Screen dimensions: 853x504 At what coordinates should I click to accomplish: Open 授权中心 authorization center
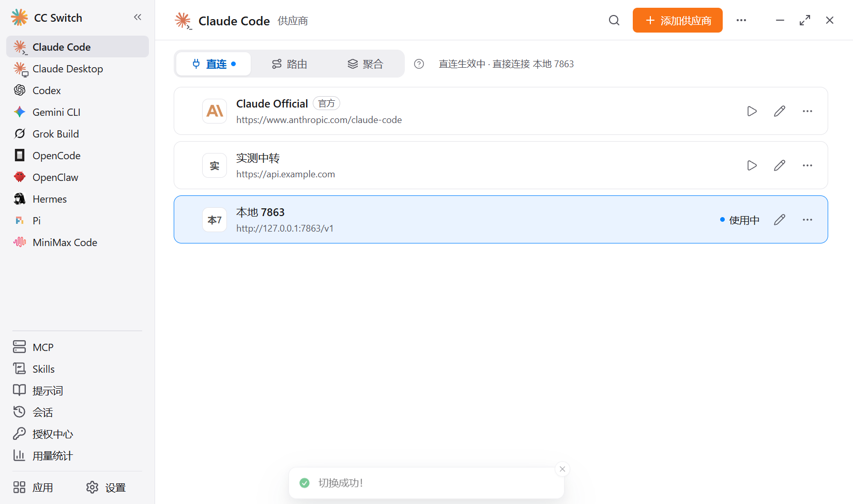point(78,434)
